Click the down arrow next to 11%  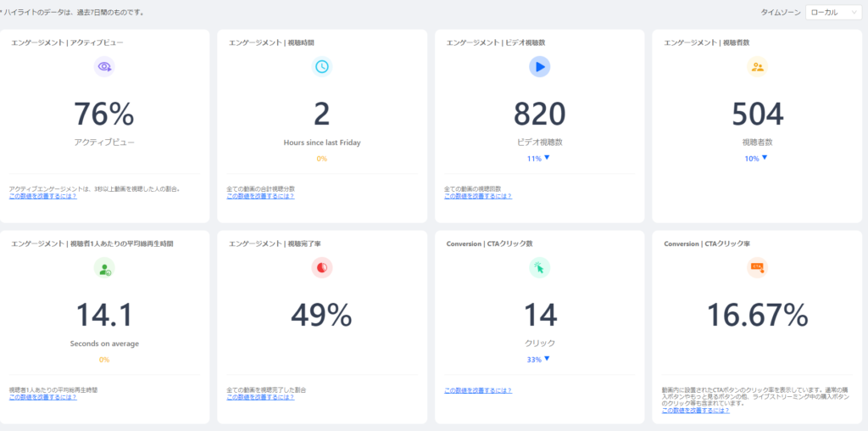click(x=548, y=158)
